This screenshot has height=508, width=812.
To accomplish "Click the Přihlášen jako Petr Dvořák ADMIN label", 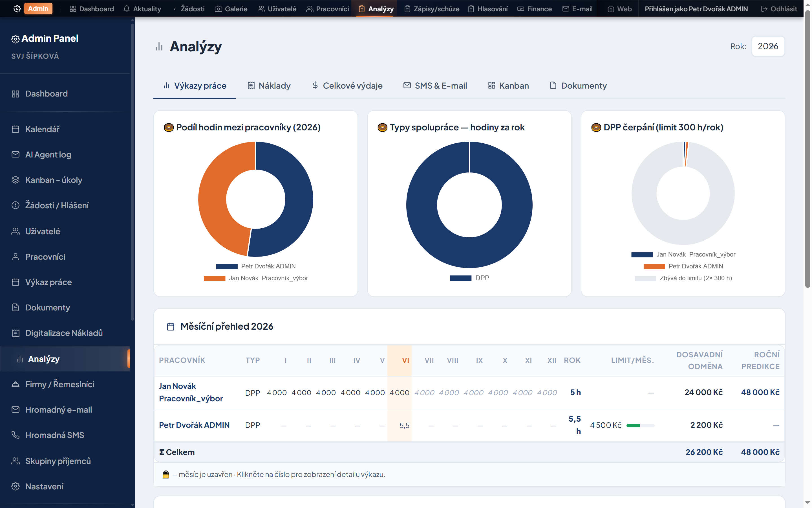I will tap(696, 9).
